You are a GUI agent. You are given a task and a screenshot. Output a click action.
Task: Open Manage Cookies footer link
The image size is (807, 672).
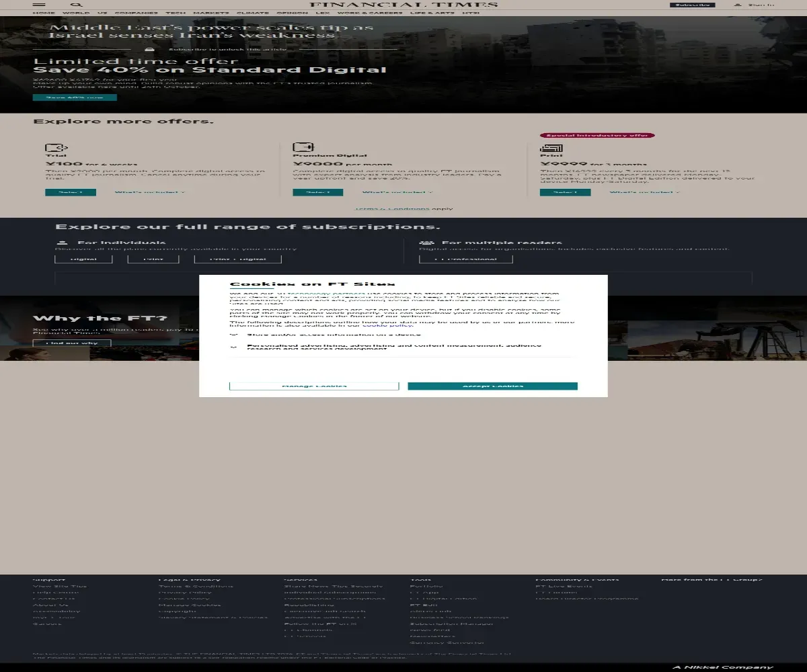point(190,605)
